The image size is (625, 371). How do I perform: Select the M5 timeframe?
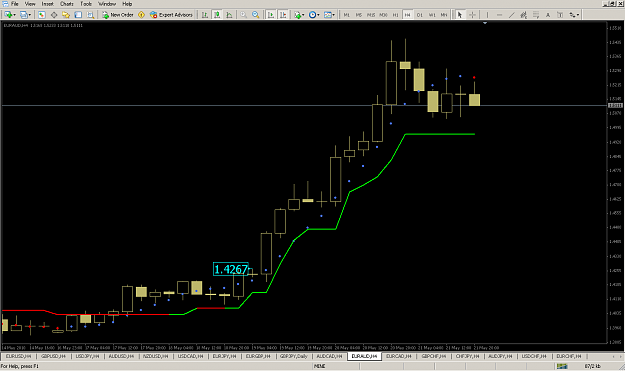pos(359,15)
